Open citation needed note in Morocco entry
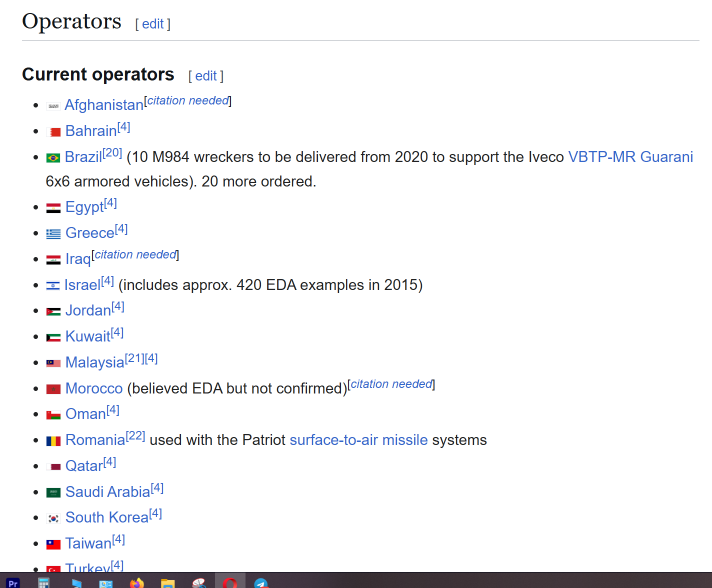 [x=391, y=384]
